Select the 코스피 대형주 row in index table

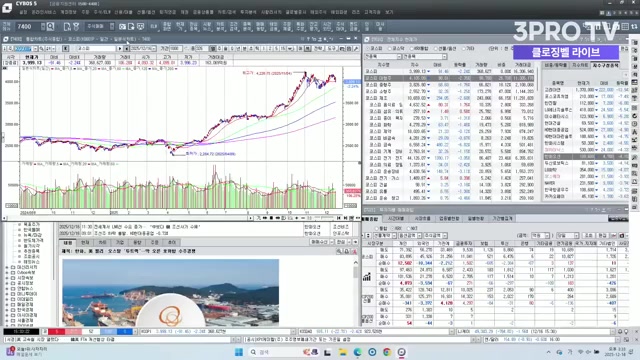click(449, 78)
